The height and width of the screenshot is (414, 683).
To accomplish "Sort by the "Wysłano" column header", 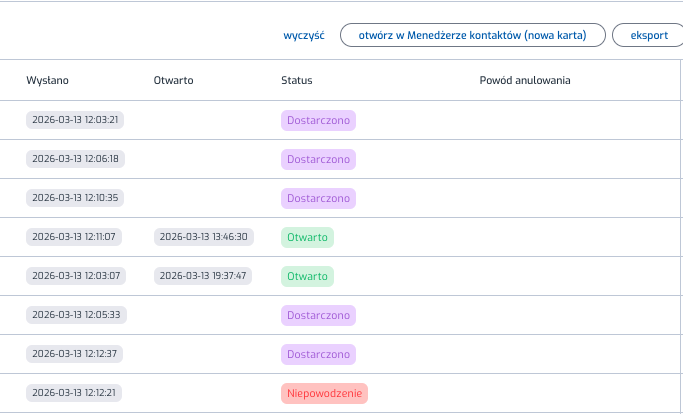I will [47, 80].
